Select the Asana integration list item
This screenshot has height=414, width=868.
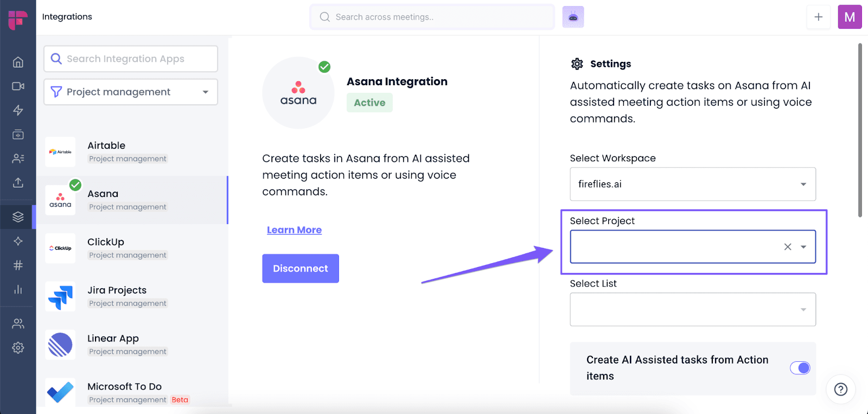(132, 200)
